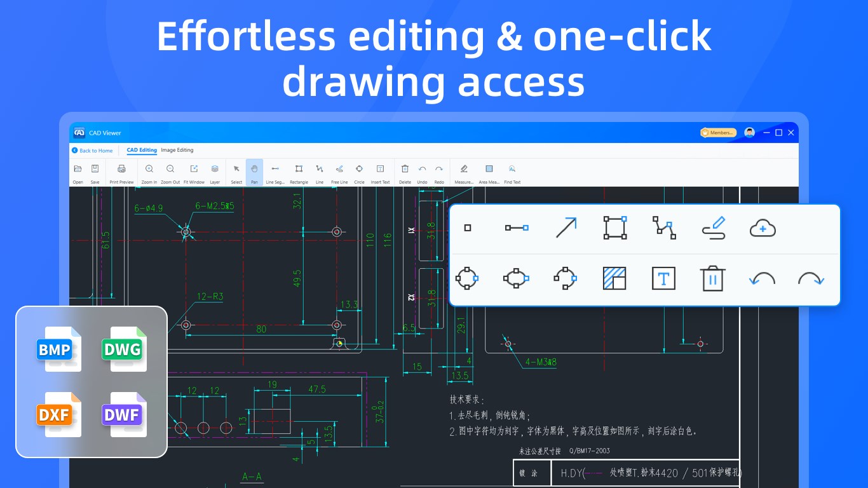
Task: Select the circle icon in the floating panel
Action: pos(467,278)
